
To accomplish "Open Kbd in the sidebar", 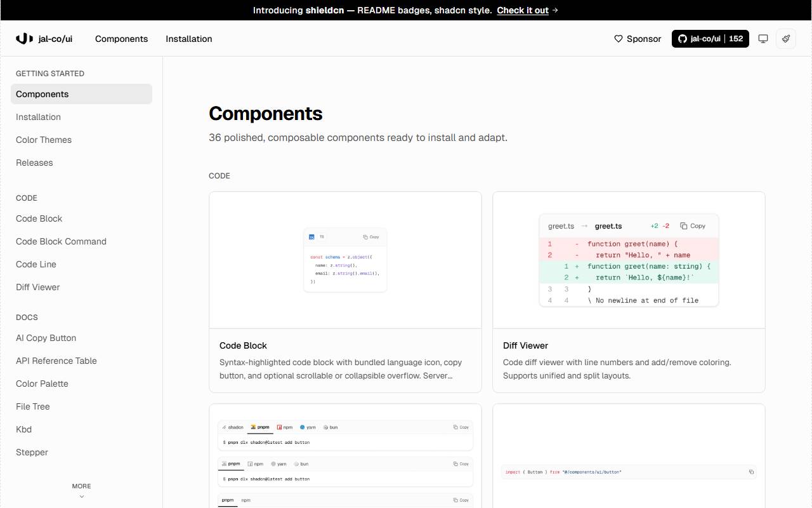I will 81,429.
